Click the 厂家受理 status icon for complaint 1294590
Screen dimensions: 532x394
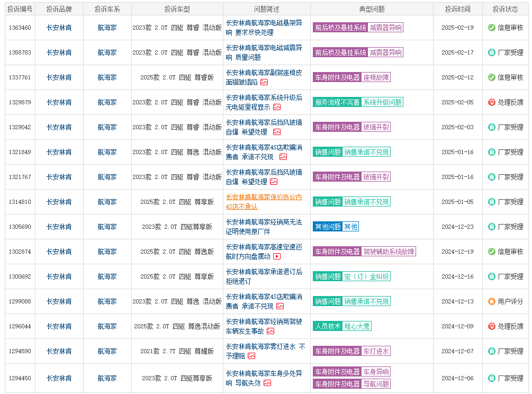click(x=492, y=351)
